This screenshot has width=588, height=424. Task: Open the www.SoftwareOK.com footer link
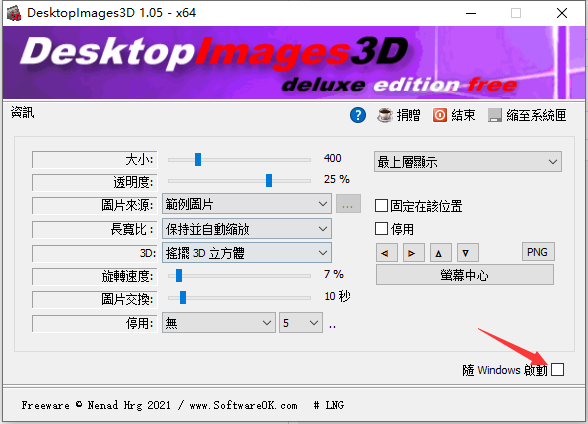pyautogui.click(x=243, y=405)
